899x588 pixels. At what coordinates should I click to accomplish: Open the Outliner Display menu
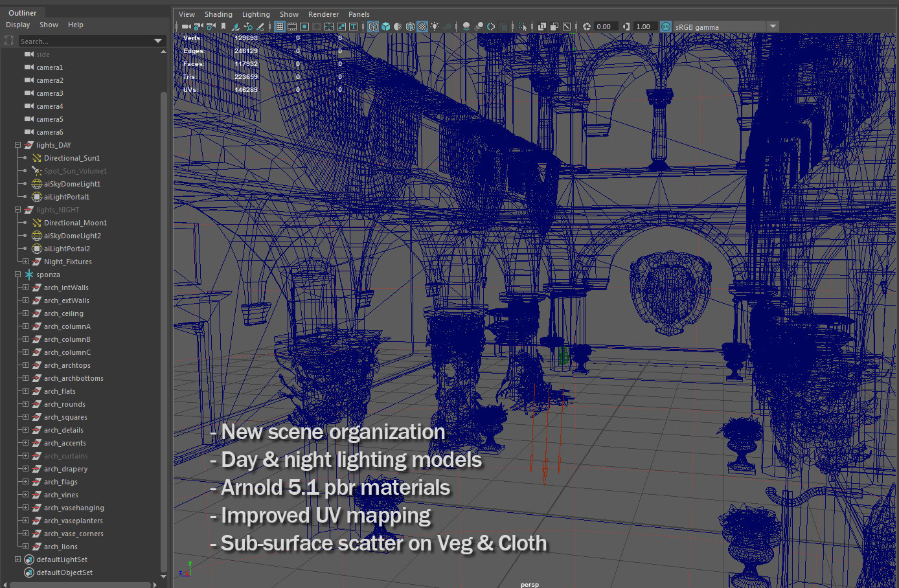click(18, 25)
